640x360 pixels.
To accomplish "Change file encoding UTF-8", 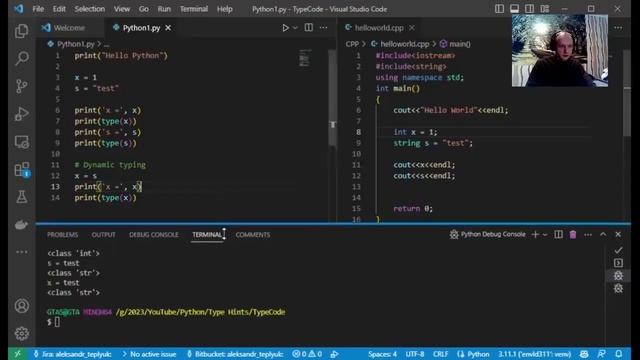I will click(x=415, y=354).
